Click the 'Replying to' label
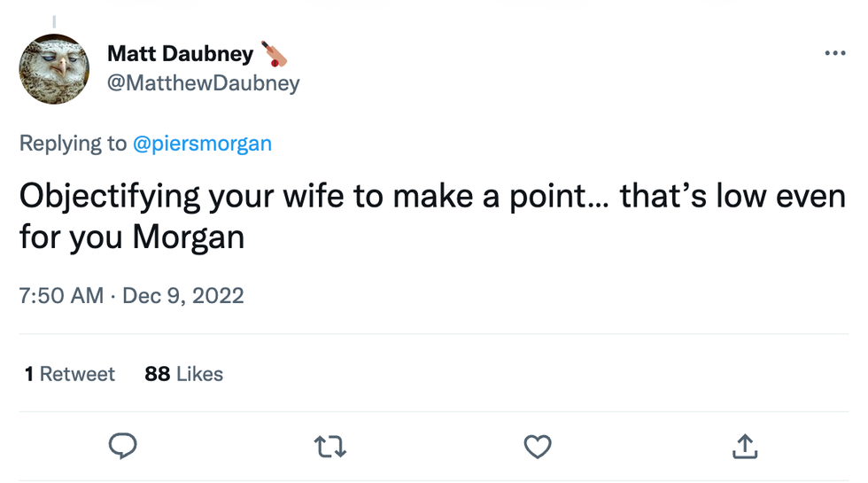Screen dimensions: 868x483 click(73, 144)
